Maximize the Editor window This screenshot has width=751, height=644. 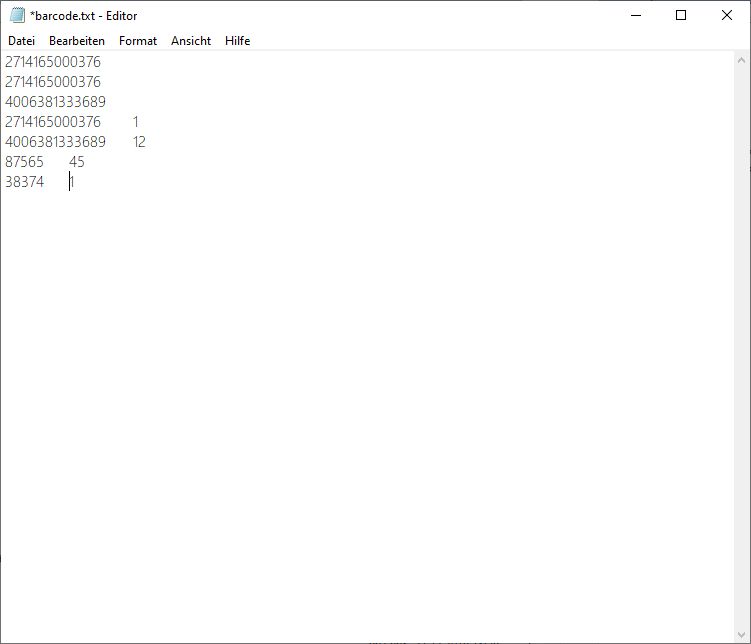tap(681, 15)
